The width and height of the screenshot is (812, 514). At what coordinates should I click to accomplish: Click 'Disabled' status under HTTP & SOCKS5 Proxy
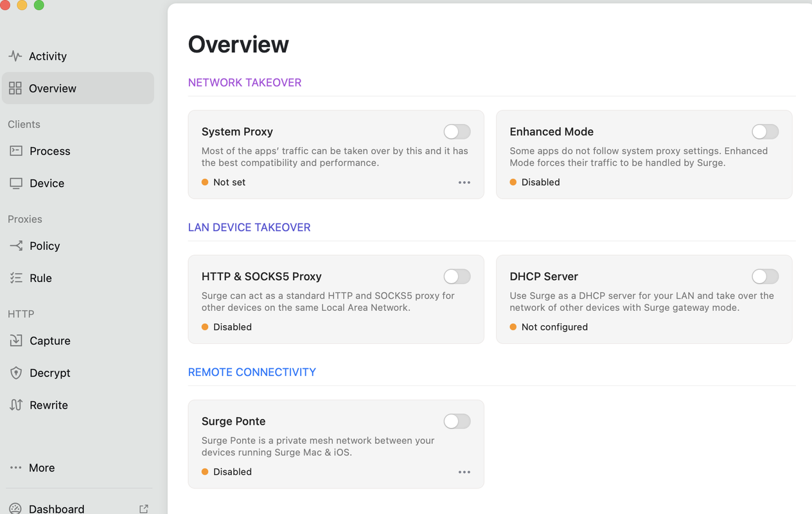click(233, 327)
